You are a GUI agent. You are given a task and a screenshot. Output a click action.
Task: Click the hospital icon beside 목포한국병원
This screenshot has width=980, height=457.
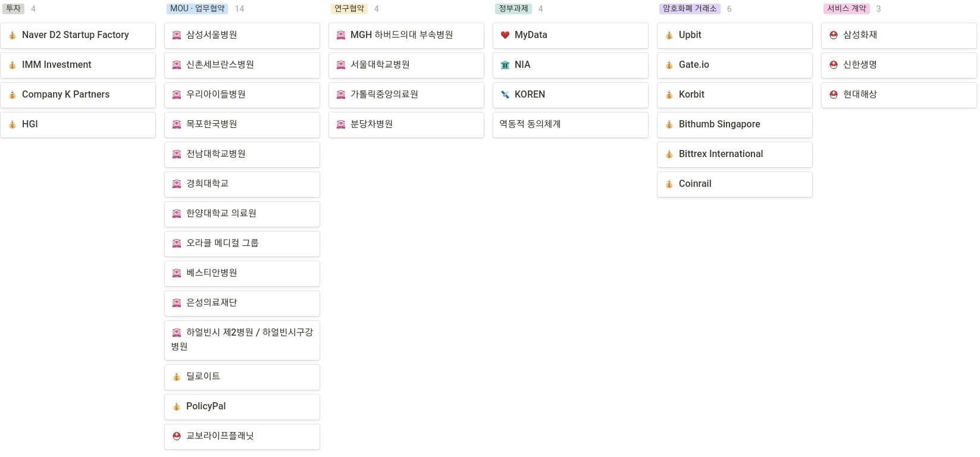point(177,124)
